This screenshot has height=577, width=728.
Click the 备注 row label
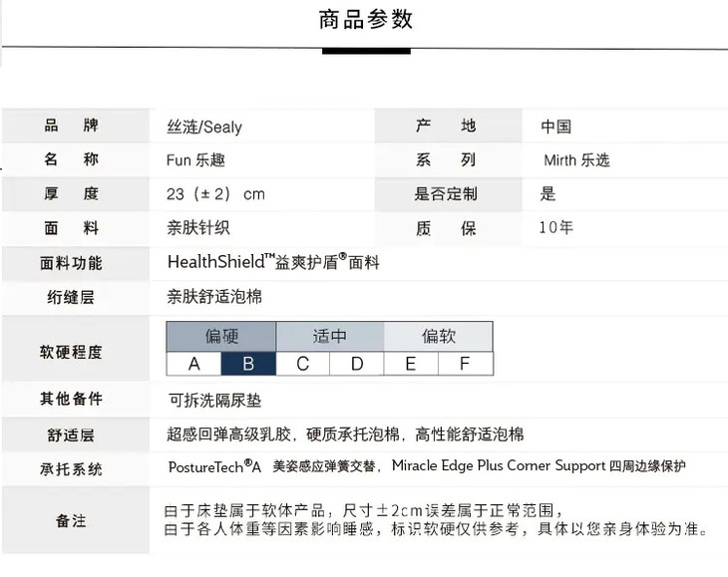[71, 520]
